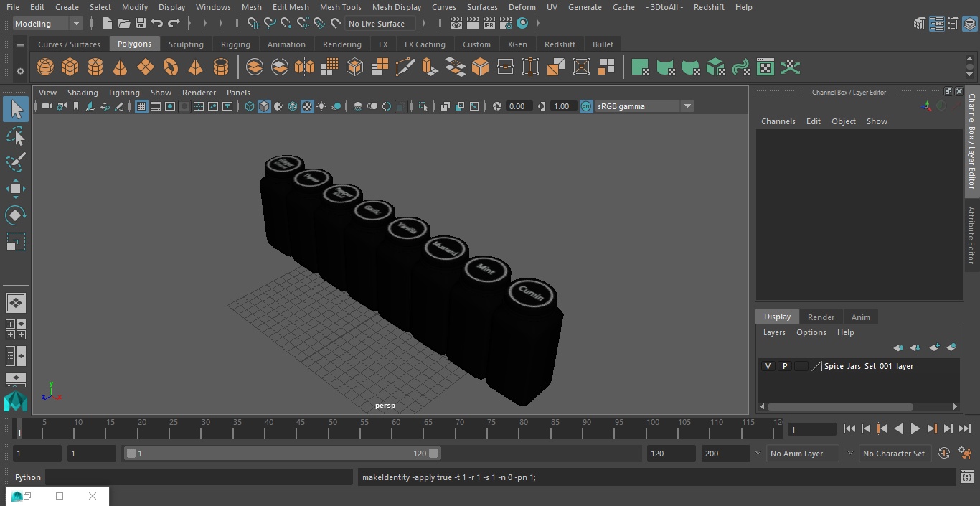Open the Channels menu in Channel Box
980x506 pixels.
point(778,121)
